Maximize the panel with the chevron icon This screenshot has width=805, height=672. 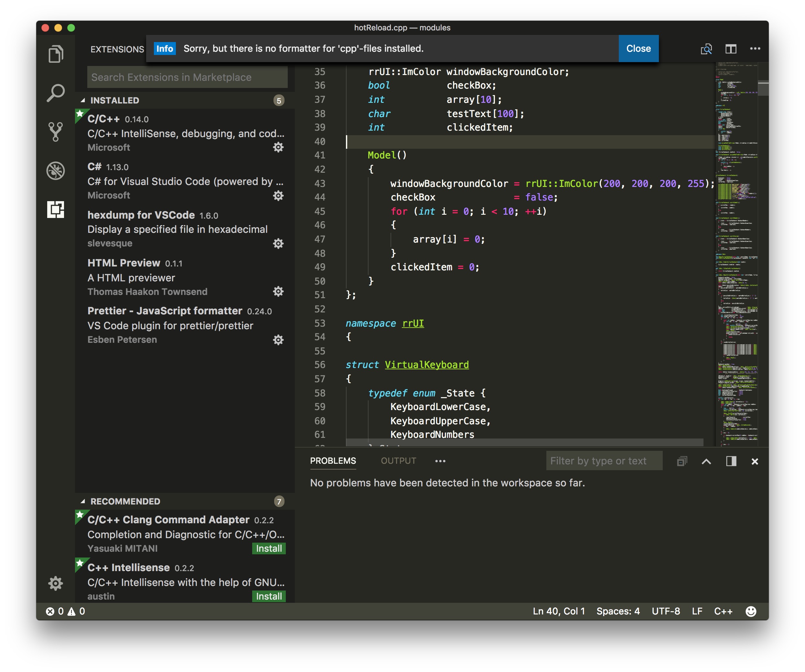(x=706, y=461)
